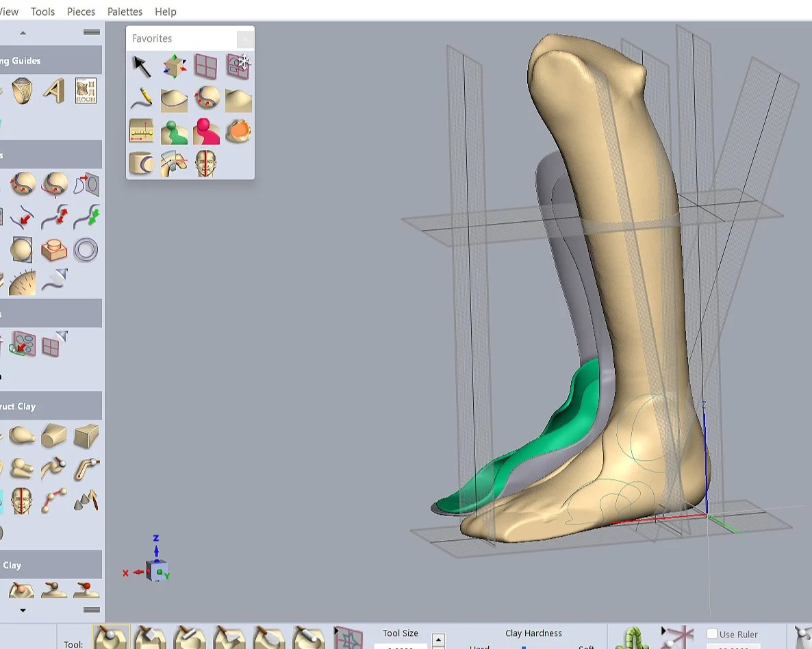
Task: Adjust the Clay Hardness slider handle
Action: [524, 647]
